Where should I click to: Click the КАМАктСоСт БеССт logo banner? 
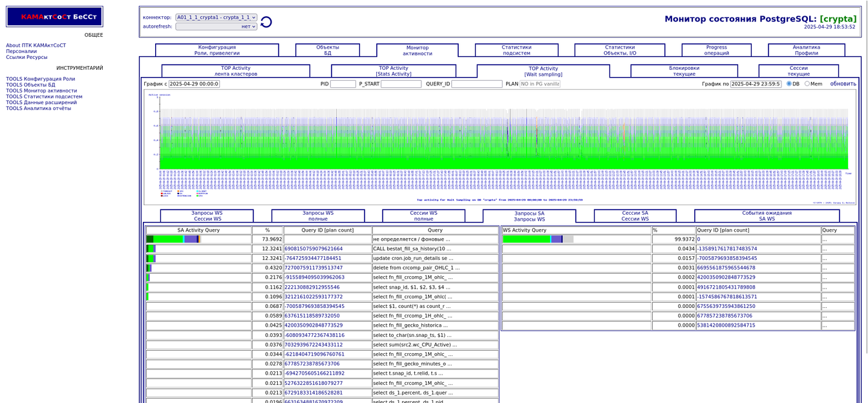pos(55,17)
